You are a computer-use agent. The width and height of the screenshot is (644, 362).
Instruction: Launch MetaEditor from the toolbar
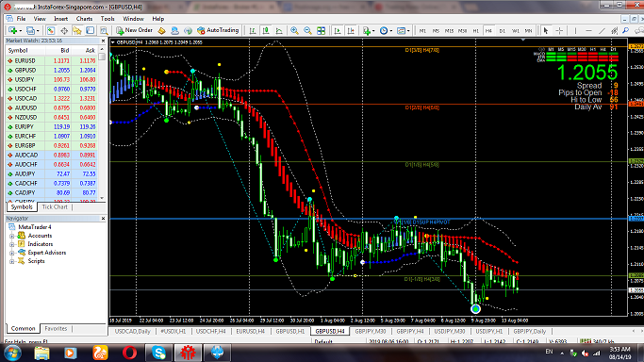(161, 30)
